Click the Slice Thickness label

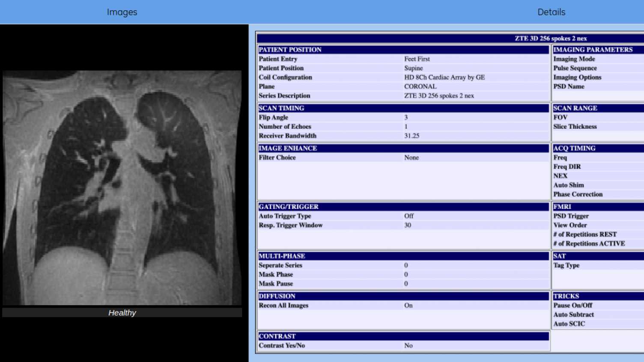tap(575, 127)
